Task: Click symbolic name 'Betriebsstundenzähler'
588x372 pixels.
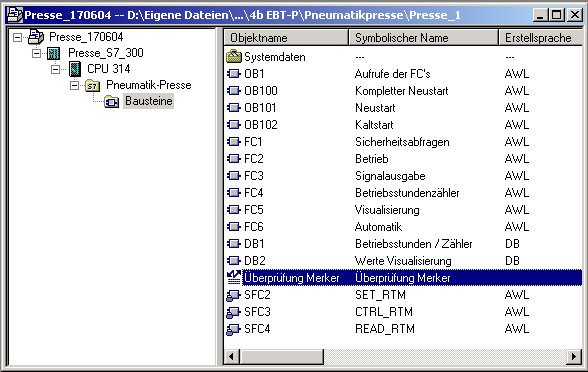Action: click(x=407, y=193)
